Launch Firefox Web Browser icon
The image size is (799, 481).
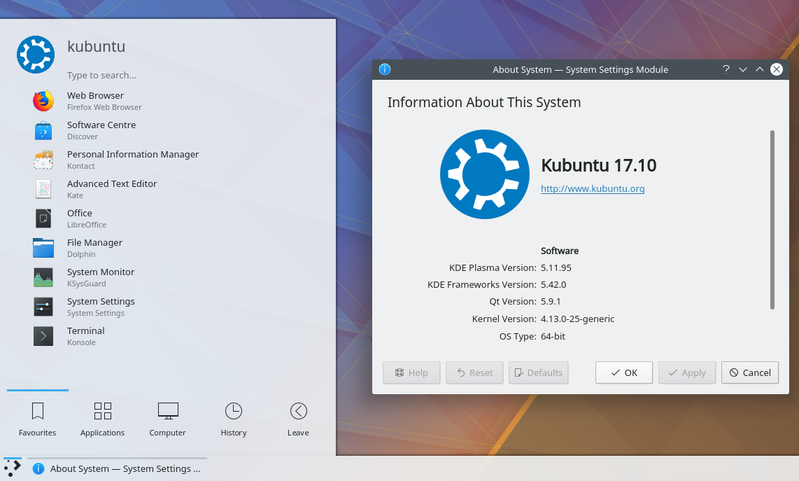coord(43,101)
